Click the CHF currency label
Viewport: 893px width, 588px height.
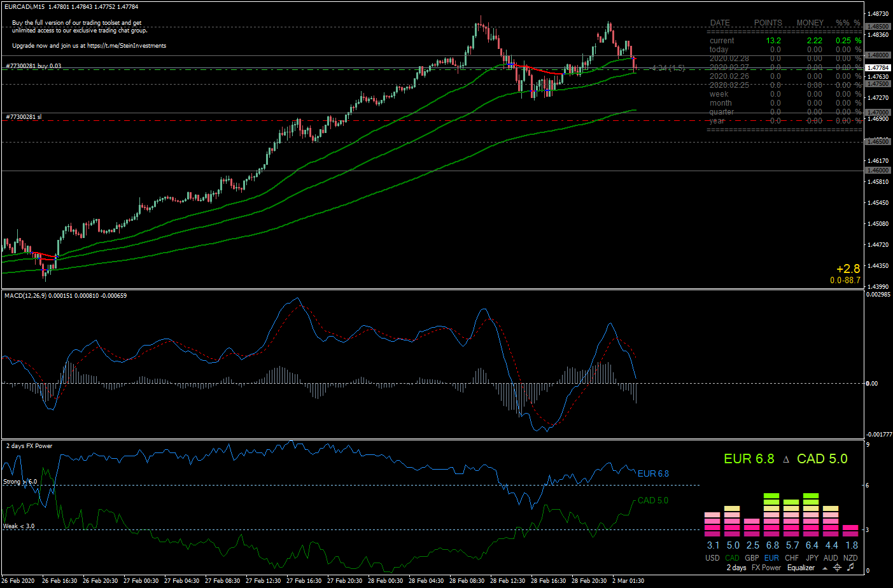pos(792,558)
